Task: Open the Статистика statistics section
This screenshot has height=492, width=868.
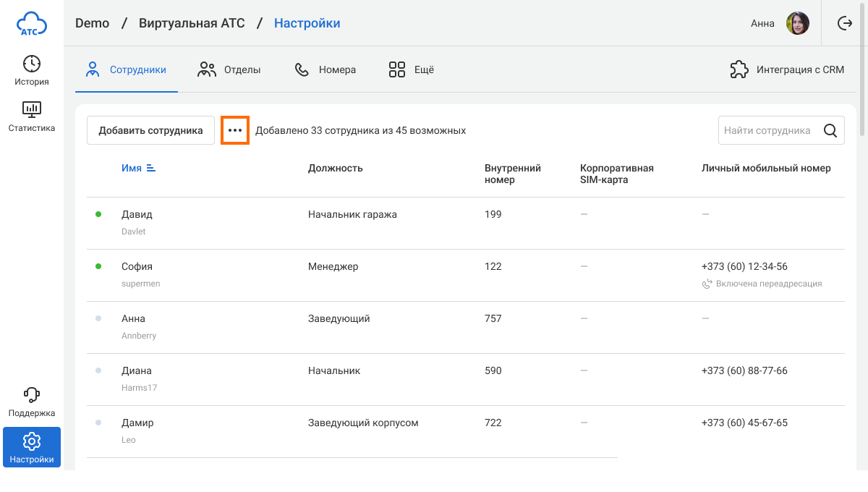Action: [x=32, y=116]
